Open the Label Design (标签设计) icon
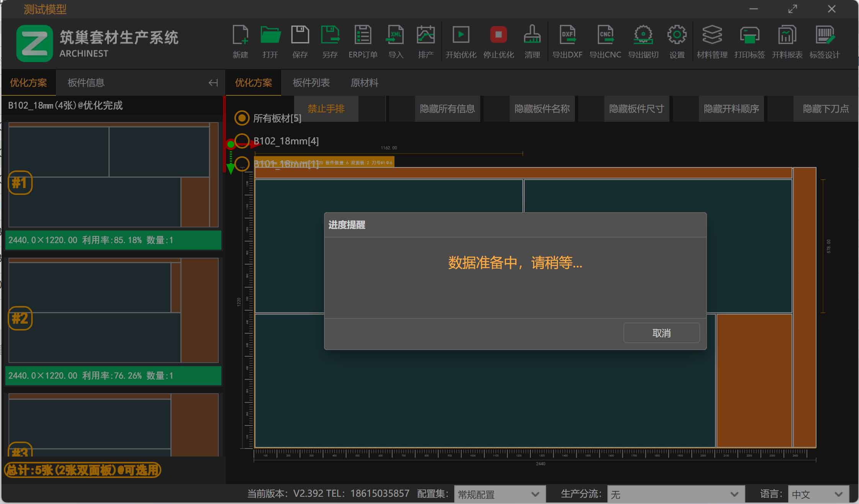This screenshot has height=504, width=859. coord(825,35)
